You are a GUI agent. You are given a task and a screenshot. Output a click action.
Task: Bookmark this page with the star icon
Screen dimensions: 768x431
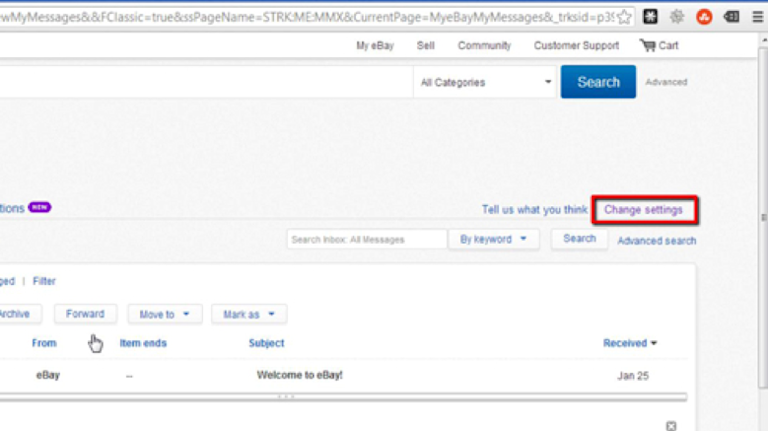tap(624, 17)
